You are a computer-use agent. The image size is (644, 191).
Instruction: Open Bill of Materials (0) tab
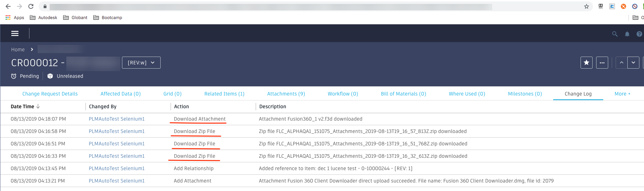(x=404, y=94)
